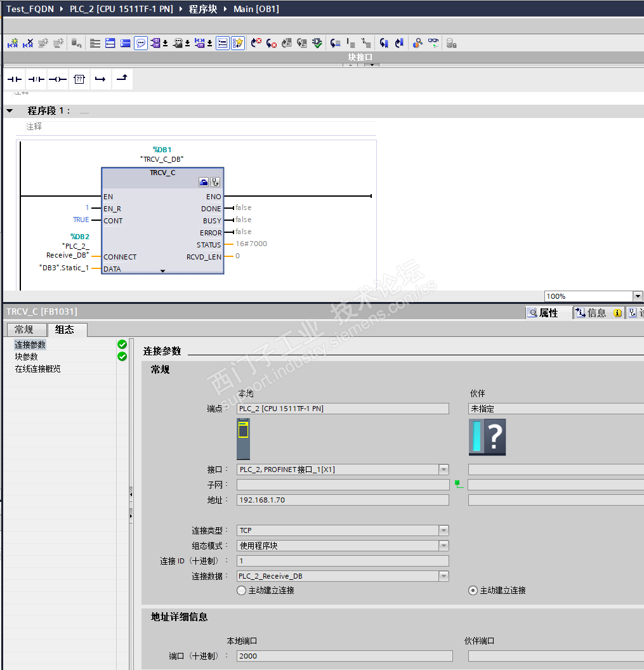
Task: Collapse 程序段 1 network triangle
Action: [10, 110]
